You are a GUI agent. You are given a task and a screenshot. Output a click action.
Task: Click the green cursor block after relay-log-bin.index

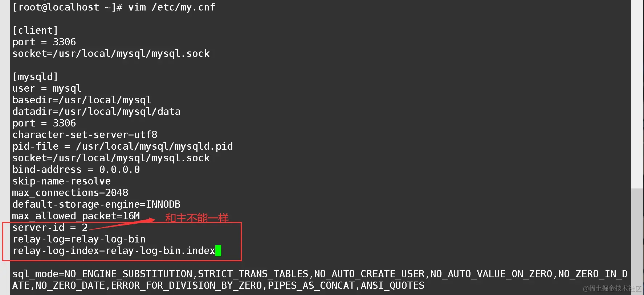click(218, 251)
